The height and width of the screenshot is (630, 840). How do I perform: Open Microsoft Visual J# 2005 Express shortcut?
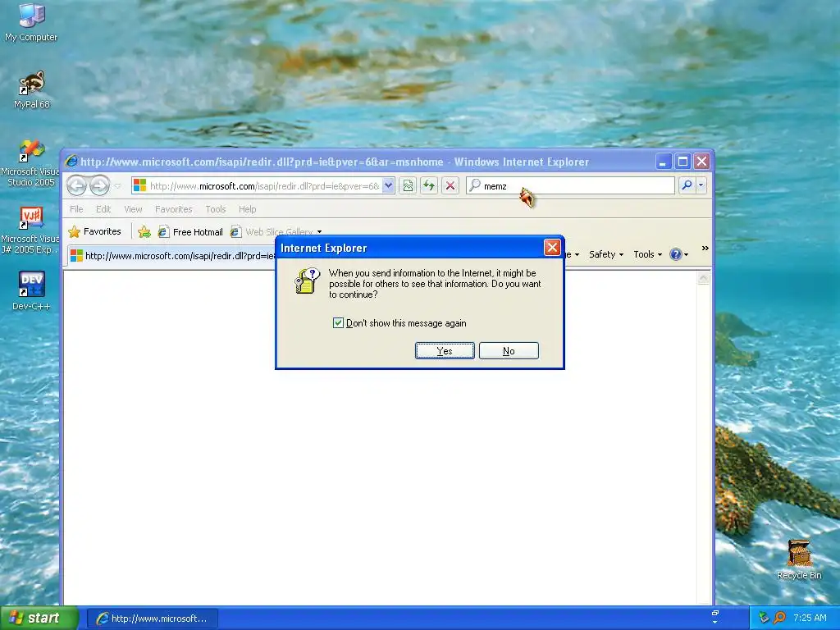click(30, 231)
